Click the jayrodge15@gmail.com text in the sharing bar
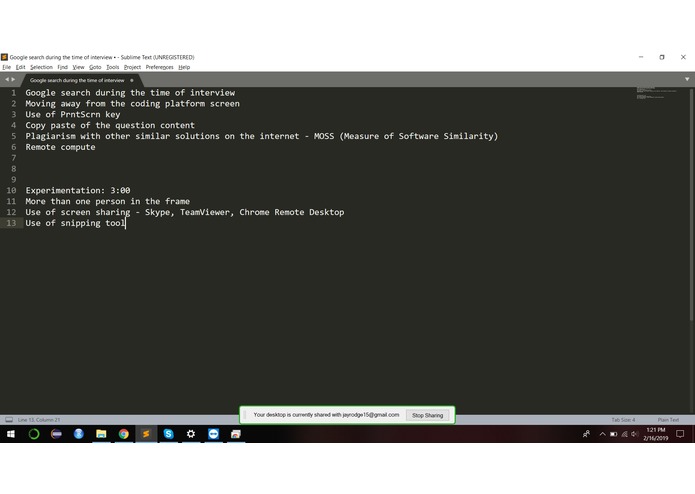Viewport: 695px width, 494px height. pyautogui.click(x=371, y=415)
